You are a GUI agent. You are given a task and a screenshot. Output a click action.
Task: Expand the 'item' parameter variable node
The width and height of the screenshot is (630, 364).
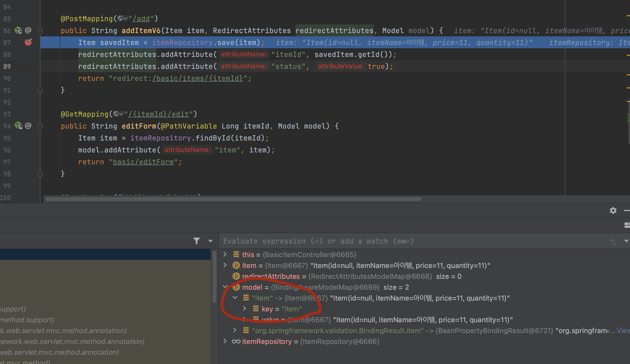pyautogui.click(x=225, y=265)
